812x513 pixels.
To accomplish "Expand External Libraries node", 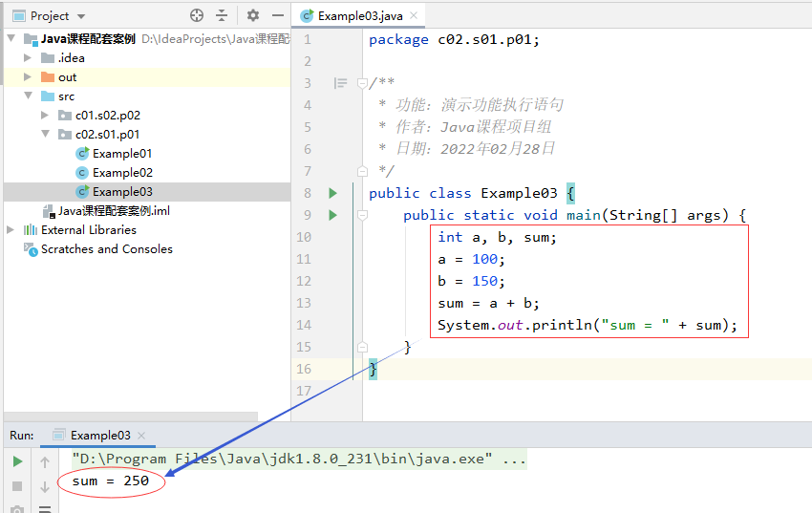I will coord(11,230).
